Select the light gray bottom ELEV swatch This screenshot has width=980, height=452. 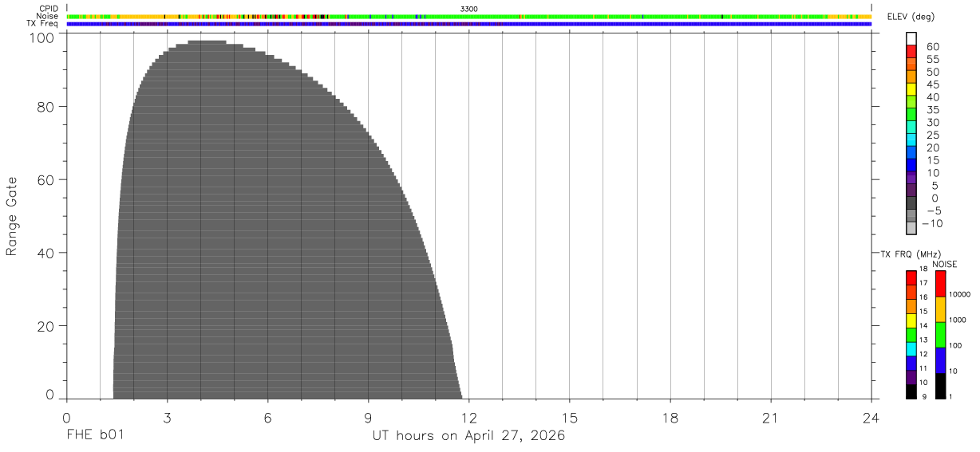pos(911,229)
